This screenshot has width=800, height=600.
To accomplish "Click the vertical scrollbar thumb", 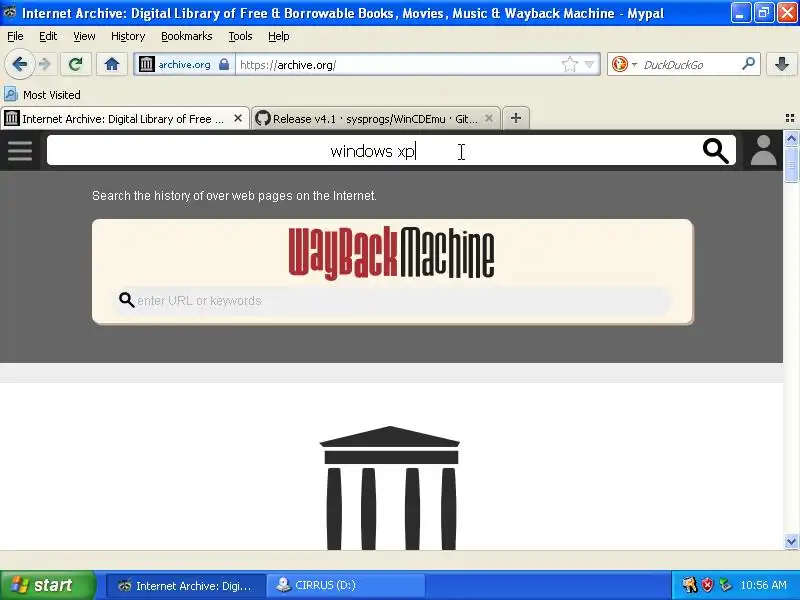I will 791,164.
